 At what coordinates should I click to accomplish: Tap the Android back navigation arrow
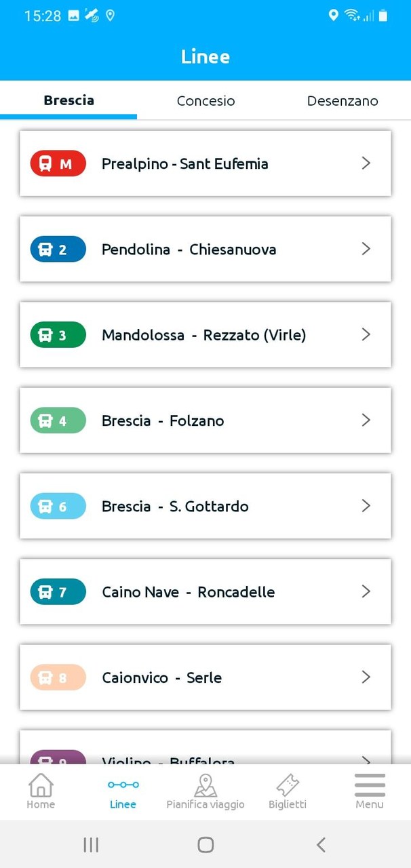(x=321, y=845)
